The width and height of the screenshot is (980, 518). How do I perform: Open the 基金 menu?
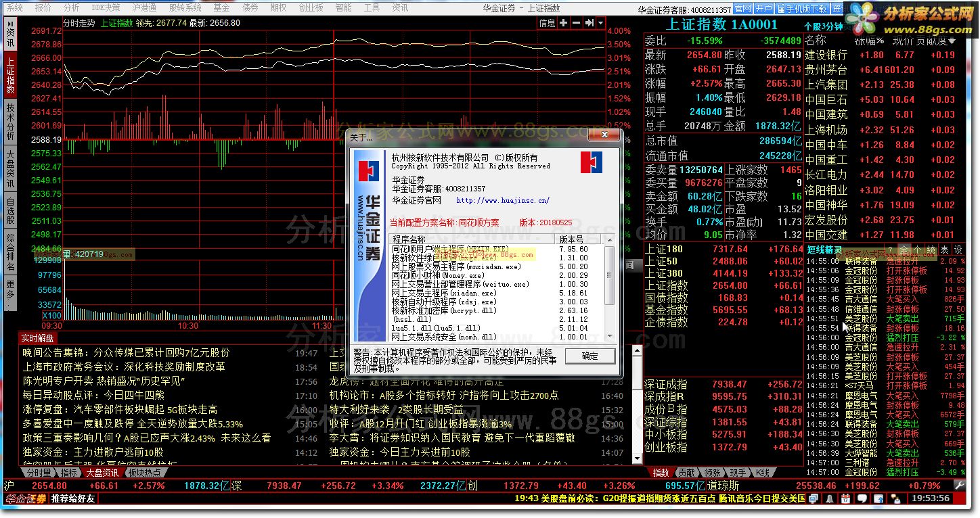221,7
